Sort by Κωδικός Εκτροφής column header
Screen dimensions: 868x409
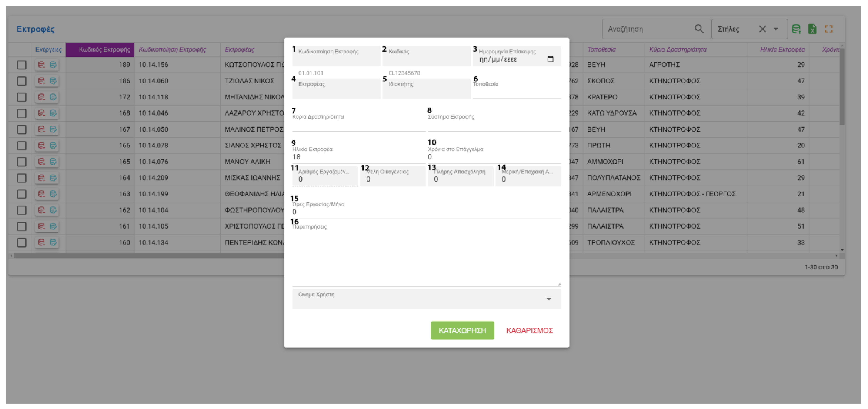104,50
